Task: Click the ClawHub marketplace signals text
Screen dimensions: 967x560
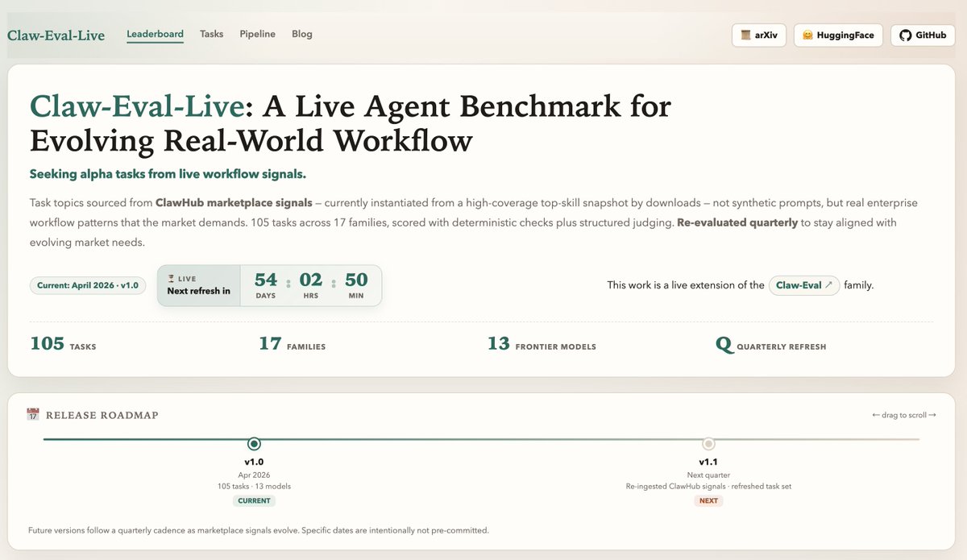Action: click(234, 203)
